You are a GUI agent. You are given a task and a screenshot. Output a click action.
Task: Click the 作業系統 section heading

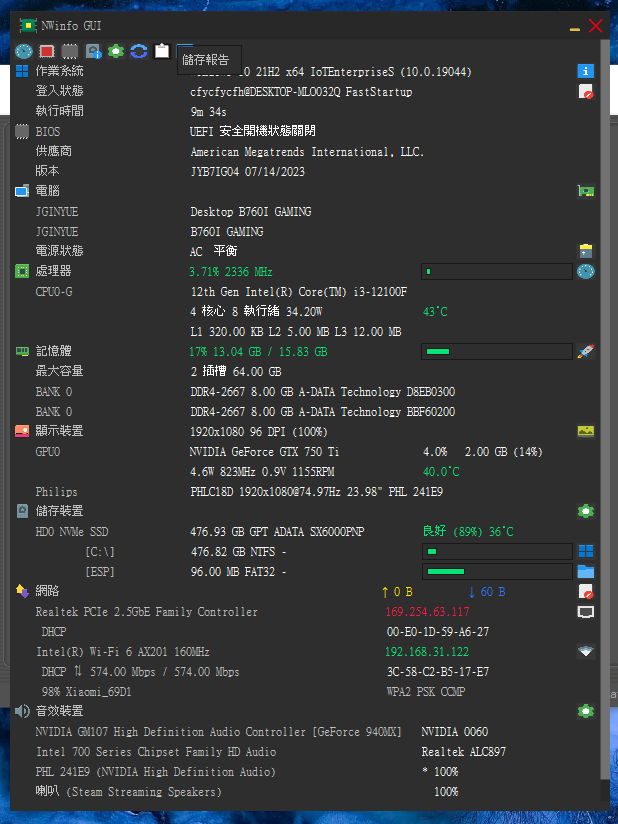(59, 71)
